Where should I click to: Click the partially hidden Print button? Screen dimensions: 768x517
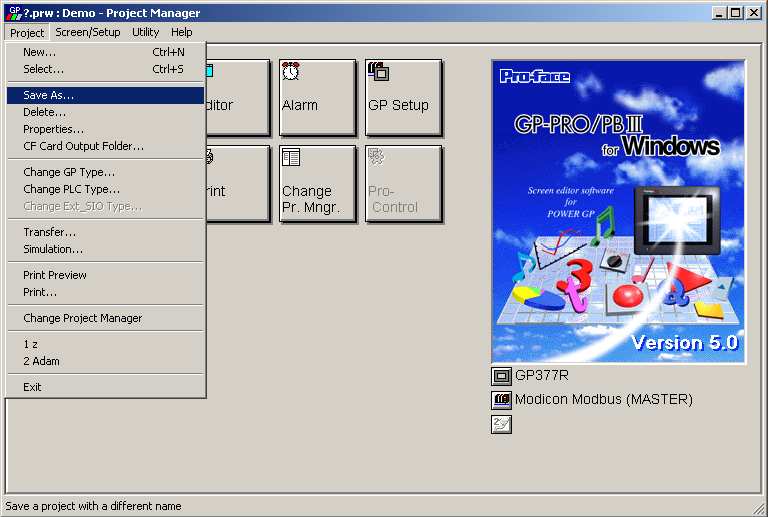[238, 184]
